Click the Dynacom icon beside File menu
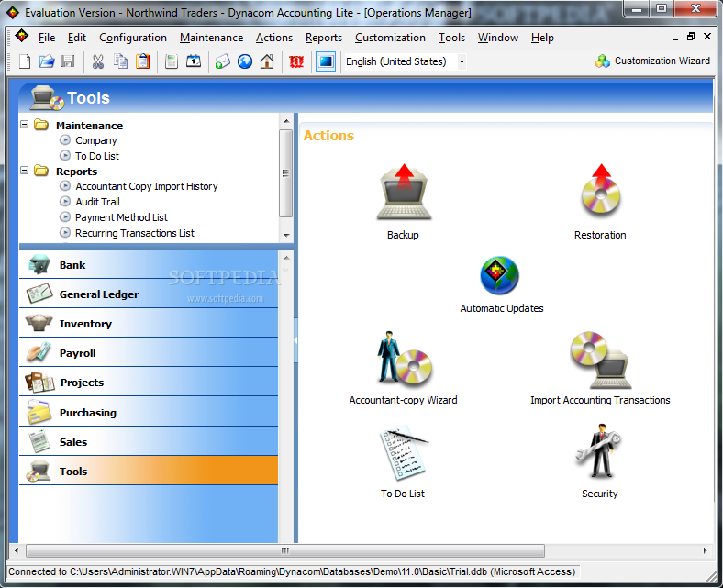Screen dimensions: 723x588 pyautogui.click(x=21, y=36)
